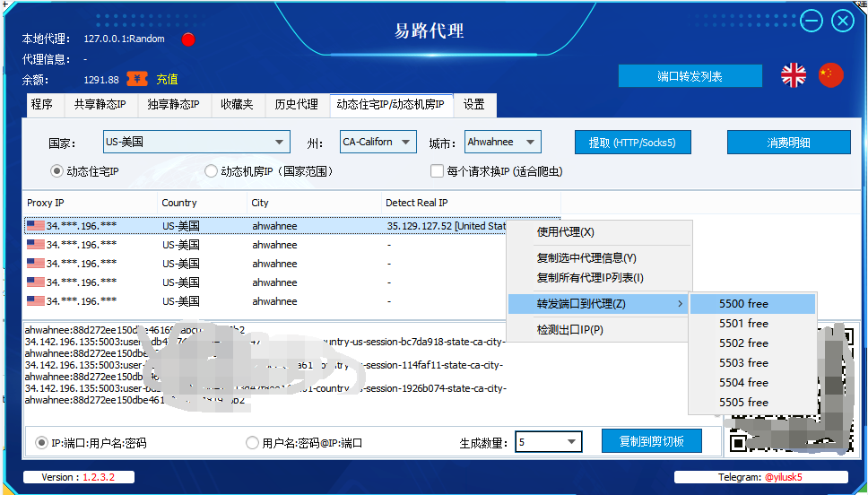Choose IP:端口:用户名:密码 format
This screenshot has width=868, height=495.
[x=41, y=443]
